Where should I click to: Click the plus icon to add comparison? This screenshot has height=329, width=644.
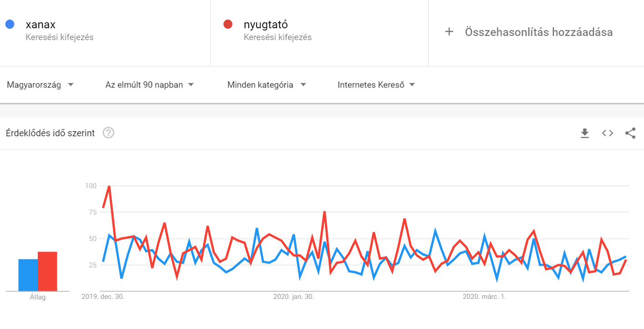(449, 32)
